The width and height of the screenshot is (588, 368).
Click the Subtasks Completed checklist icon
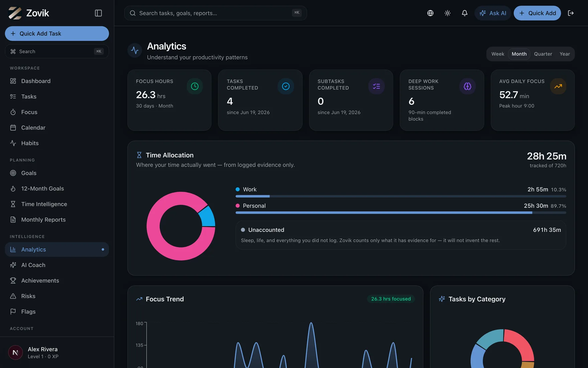pyautogui.click(x=377, y=86)
